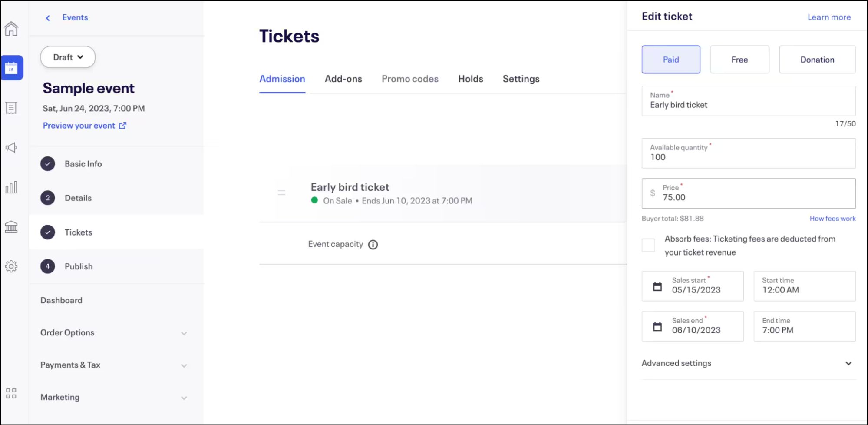Open the Apps grid icon in left rail
The height and width of the screenshot is (425, 868).
tap(11, 394)
